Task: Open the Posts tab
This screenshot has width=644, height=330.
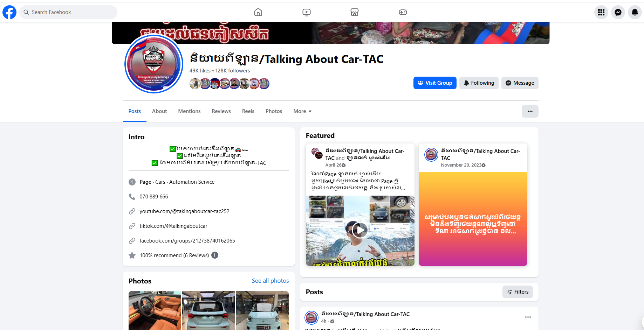Action: (135, 111)
